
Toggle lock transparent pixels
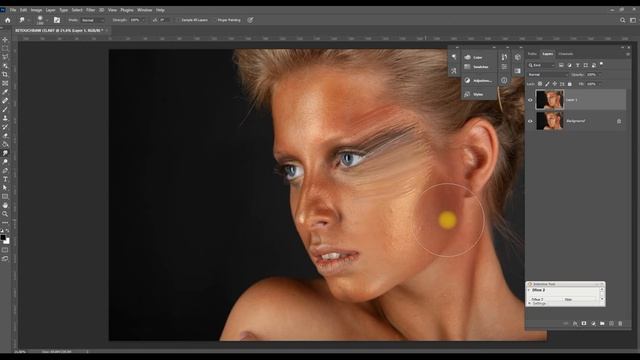point(540,84)
